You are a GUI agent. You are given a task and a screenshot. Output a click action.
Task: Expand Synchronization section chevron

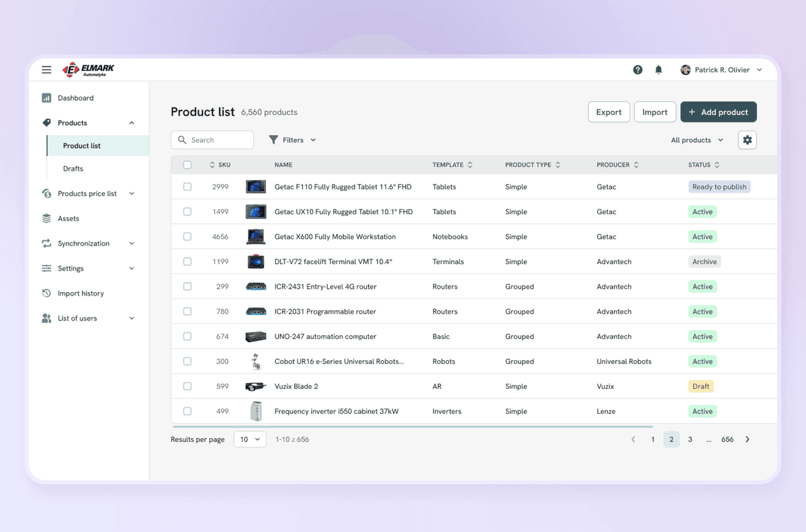pos(132,243)
